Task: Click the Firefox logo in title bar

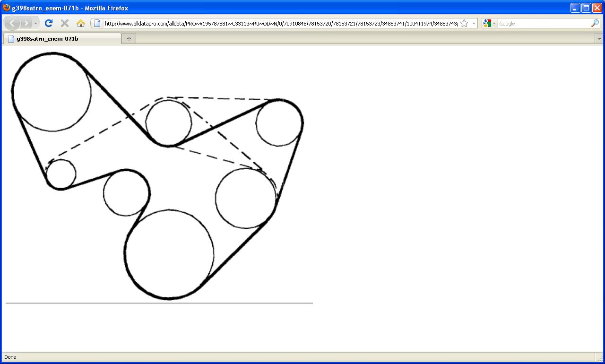Action: click(x=7, y=8)
